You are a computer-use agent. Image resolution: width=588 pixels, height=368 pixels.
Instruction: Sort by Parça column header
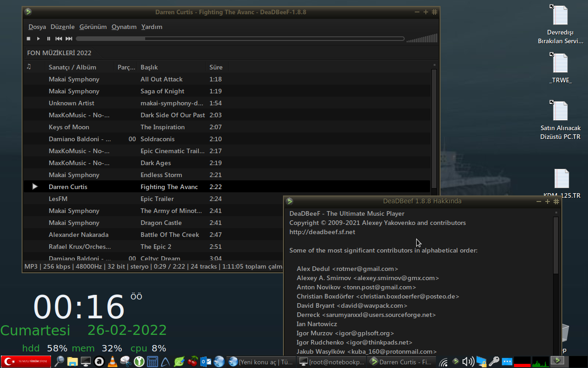click(x=126, y=67)
